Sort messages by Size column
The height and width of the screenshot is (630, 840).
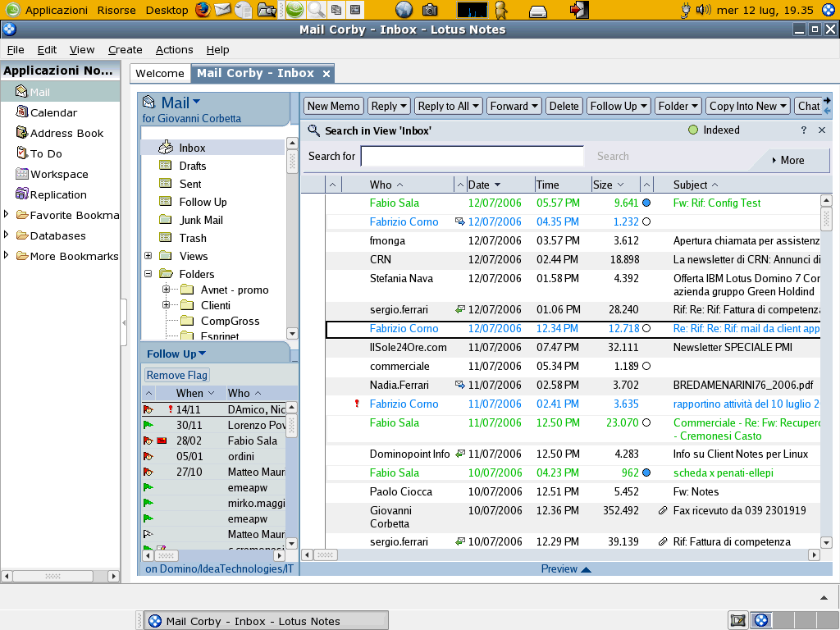click(608, 185)
